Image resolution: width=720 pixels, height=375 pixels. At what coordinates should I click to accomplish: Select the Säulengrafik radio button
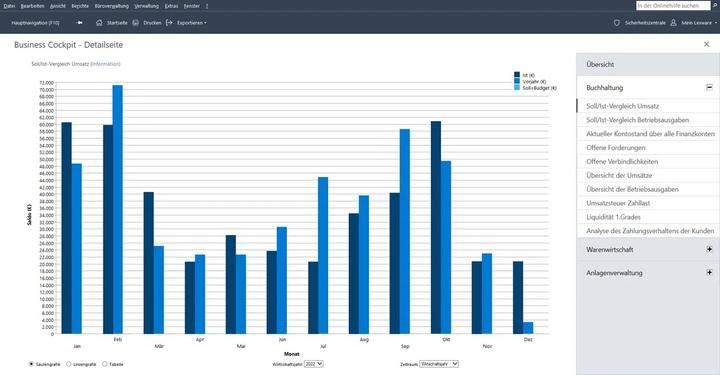click(31, 364)
